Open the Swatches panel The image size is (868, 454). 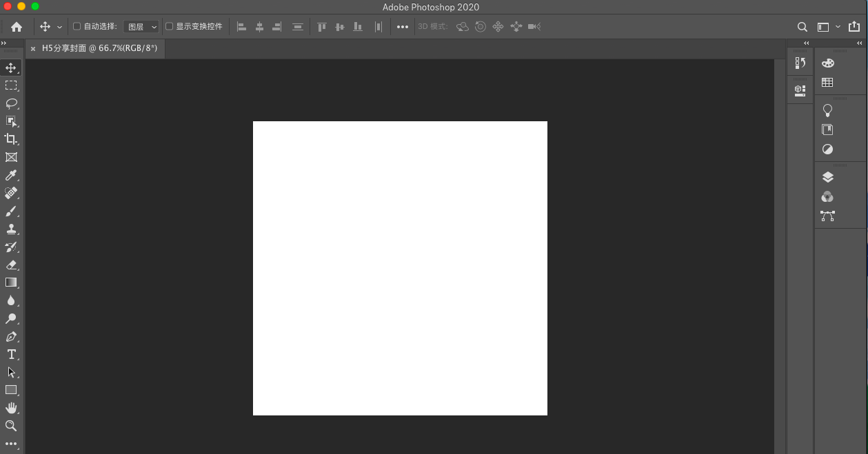[x=827, y=83]
